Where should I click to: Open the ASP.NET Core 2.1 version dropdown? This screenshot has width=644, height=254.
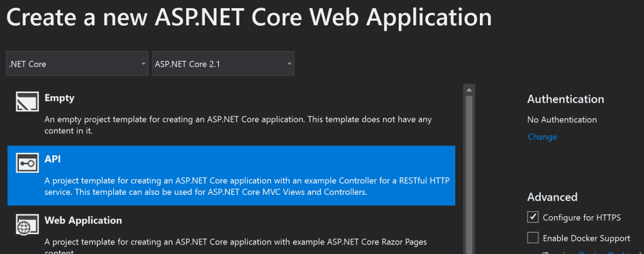click(223, 63)
